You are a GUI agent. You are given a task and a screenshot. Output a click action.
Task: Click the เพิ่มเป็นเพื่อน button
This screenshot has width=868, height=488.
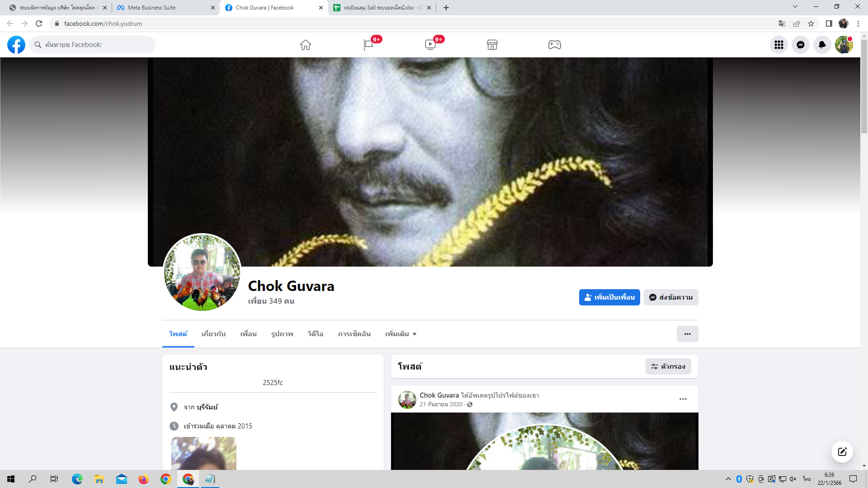pos(609,297)
